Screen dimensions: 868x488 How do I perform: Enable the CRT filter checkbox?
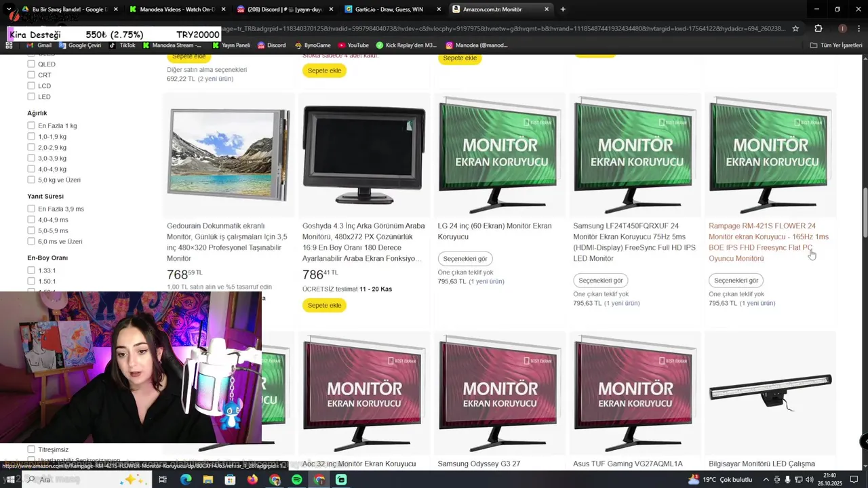tap(31, 75)
